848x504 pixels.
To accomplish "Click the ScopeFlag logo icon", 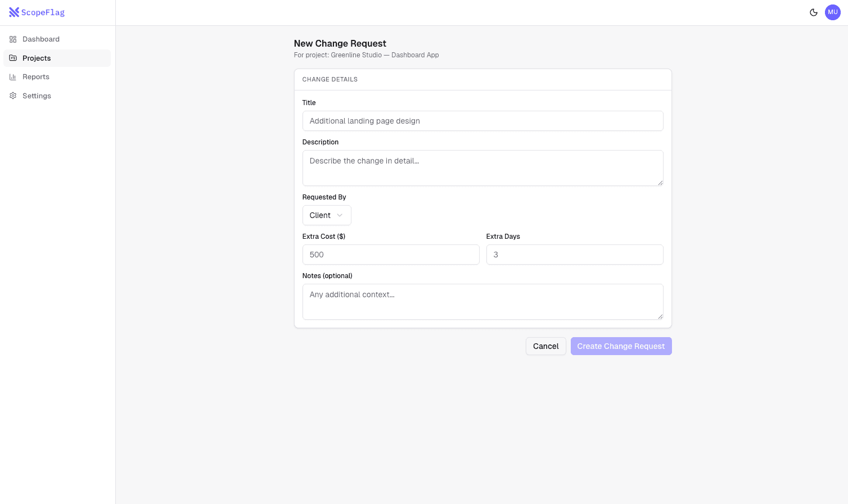I will [14, 12].
